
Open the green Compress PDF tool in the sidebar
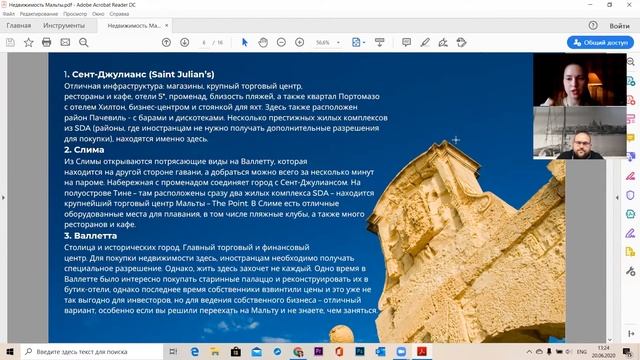point(631,214)
